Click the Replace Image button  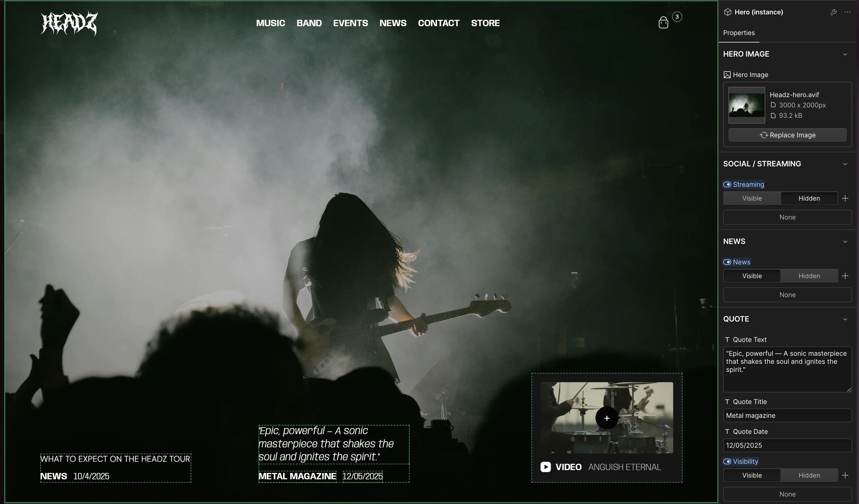(787, 135)
